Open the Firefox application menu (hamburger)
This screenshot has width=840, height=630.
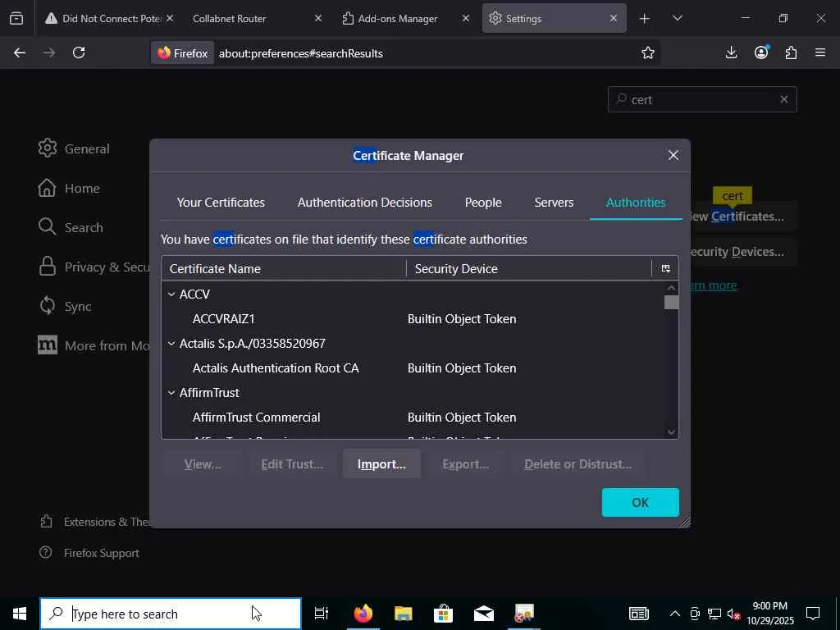tap(820, 52)
